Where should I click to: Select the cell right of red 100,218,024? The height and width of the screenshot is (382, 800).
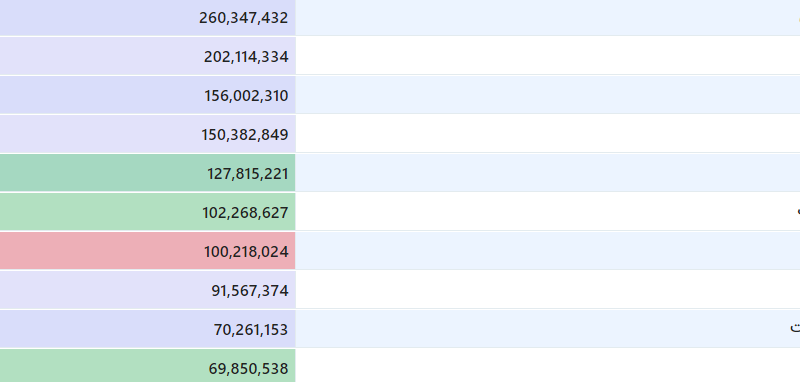[548, 251]
